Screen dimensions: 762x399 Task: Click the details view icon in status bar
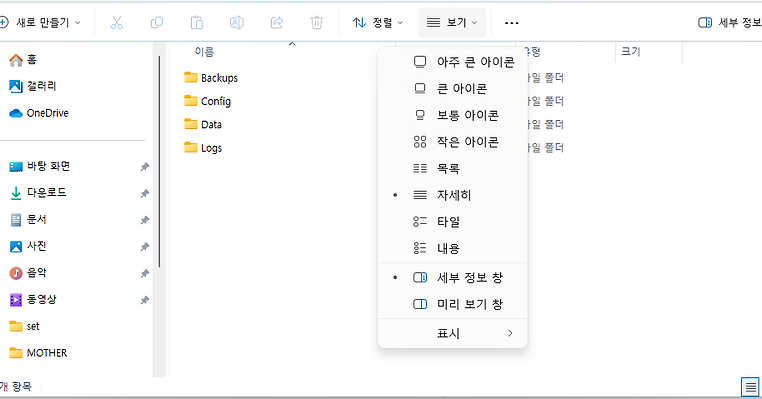750,387
